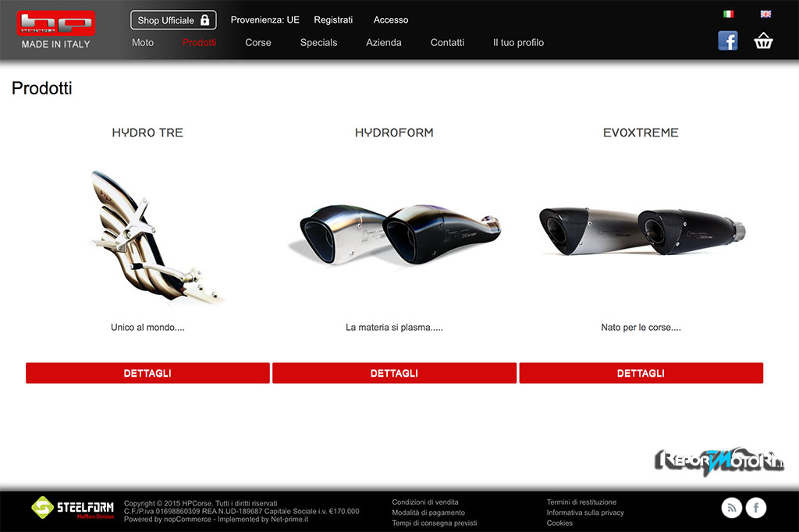Switch language with the Italian flag
This screenshot has height=532, width=799.
click(x=728, y=14)
